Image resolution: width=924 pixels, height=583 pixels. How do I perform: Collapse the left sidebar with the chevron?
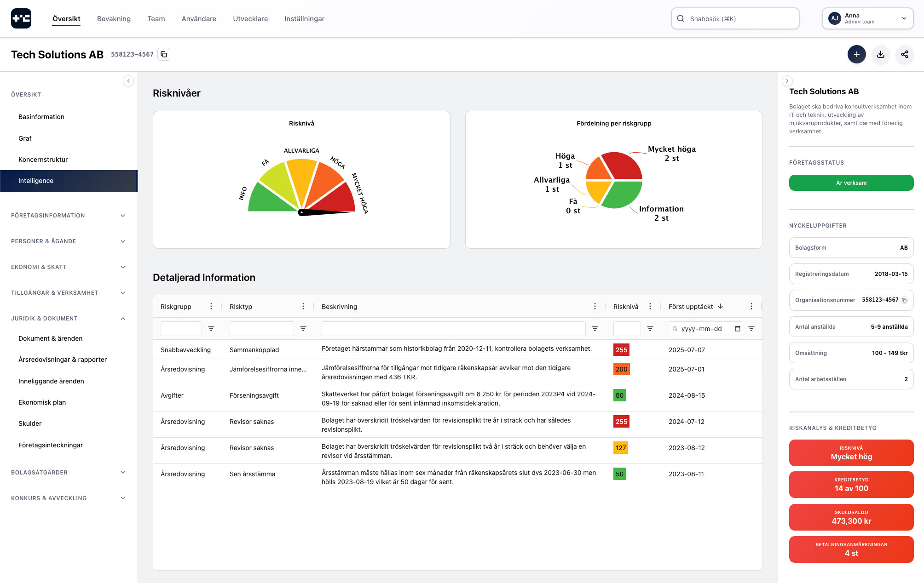128,81
